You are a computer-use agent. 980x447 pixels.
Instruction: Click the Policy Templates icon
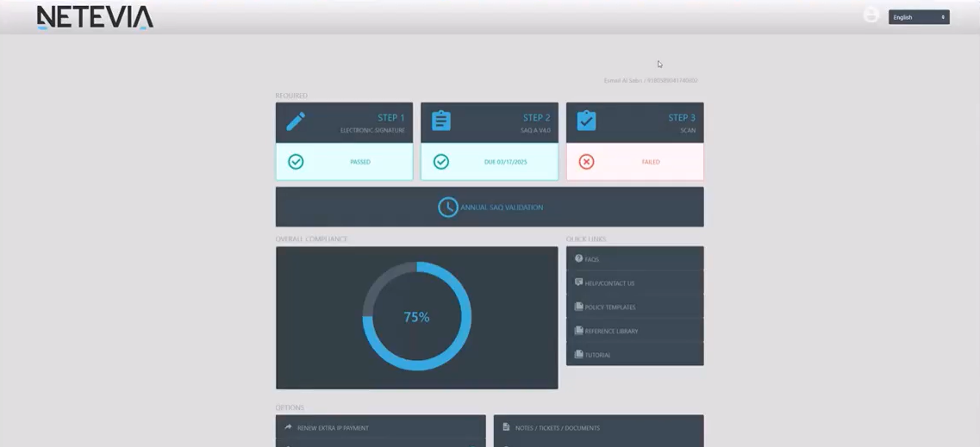click(578, 307)
